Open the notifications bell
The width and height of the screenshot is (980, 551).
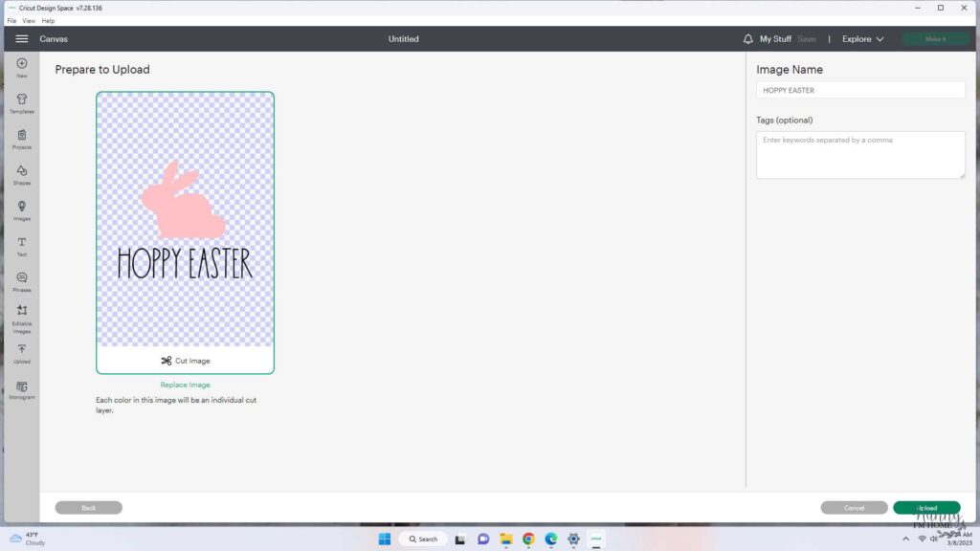tap(747, 38)
